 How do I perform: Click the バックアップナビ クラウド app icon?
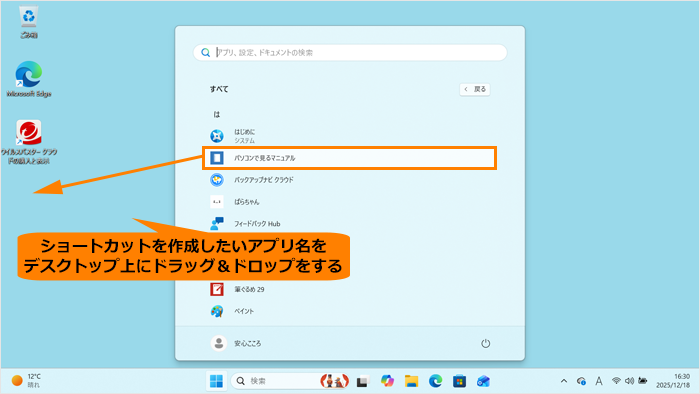pyautogui.click(x=217, y=179)
